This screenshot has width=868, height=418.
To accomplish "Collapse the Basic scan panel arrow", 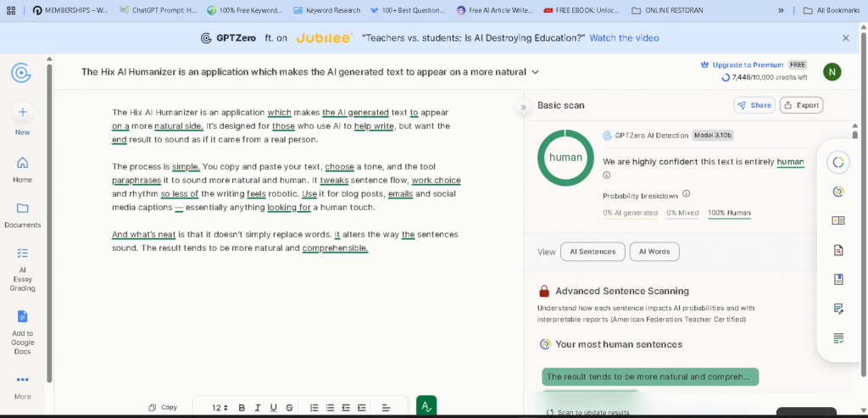I will (523, 107).
